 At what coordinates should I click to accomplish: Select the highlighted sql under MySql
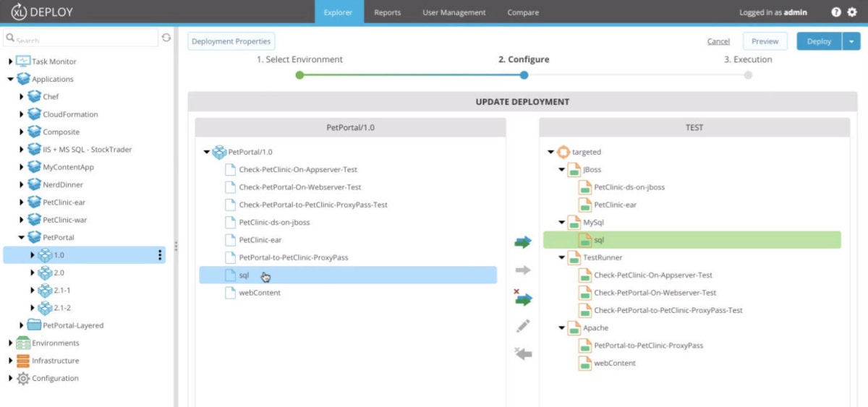point(692,240)
